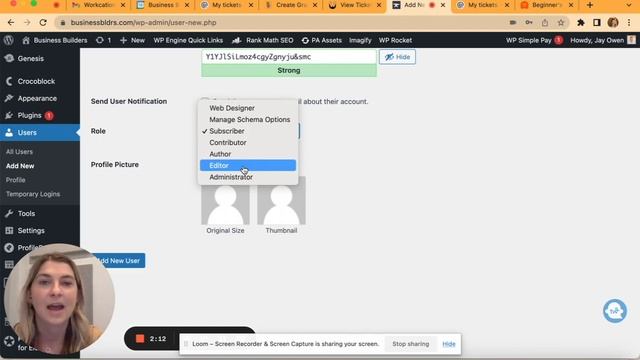Open Imagify in admin bar
Viewport: 640px width, 360px height.
coord(360,40)
